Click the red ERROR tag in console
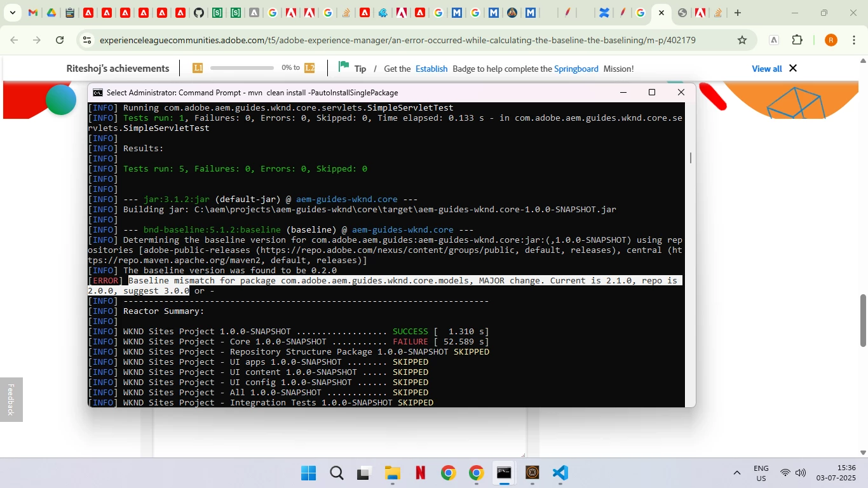Image resolution: width=868 pixels, height=488 pixels. pos(105,281)
